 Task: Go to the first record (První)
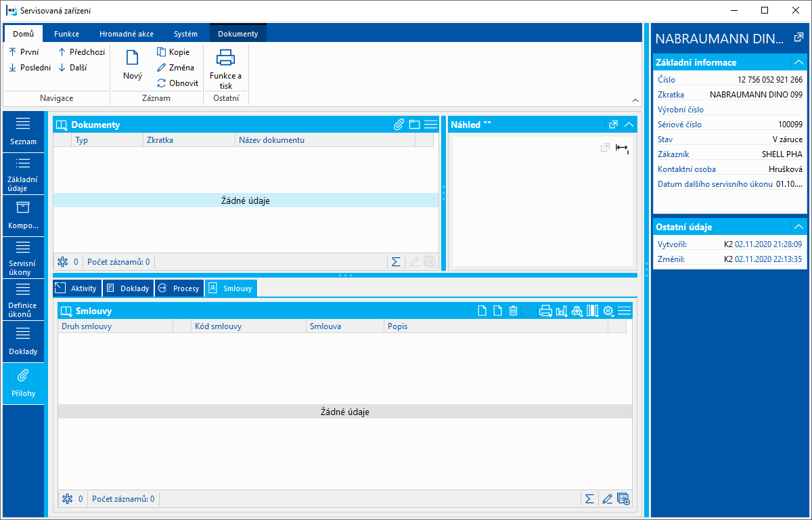[24, 51]
